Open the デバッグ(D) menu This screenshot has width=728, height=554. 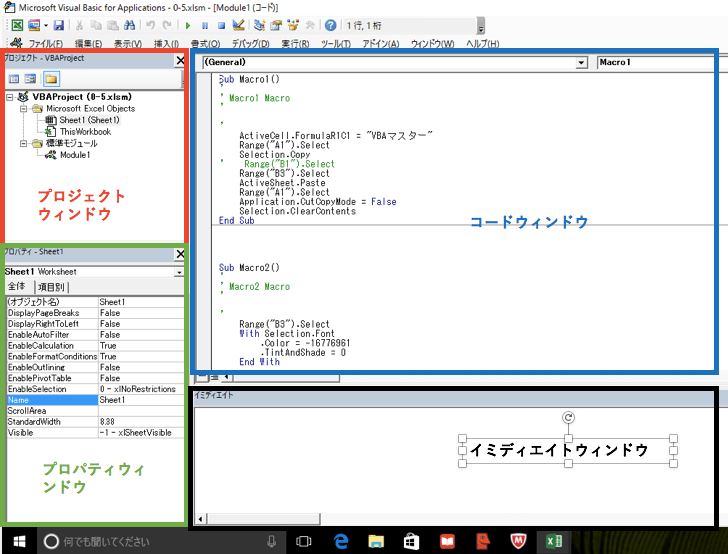click(250, 44)
